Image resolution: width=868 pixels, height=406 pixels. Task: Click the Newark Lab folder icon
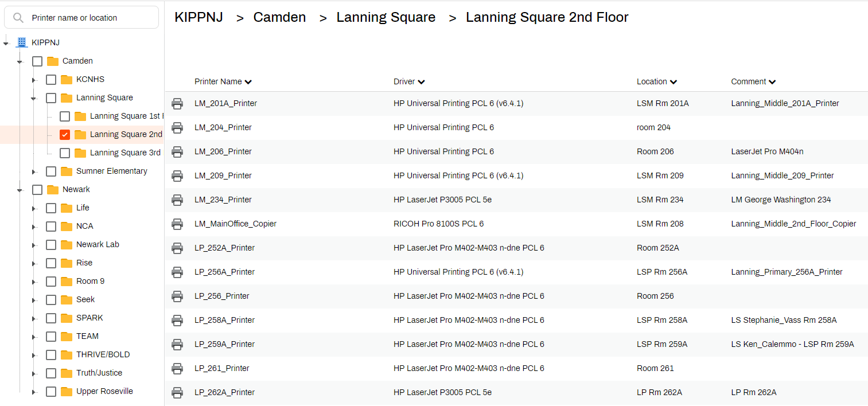pyautogui.click(x=67, y=245)
